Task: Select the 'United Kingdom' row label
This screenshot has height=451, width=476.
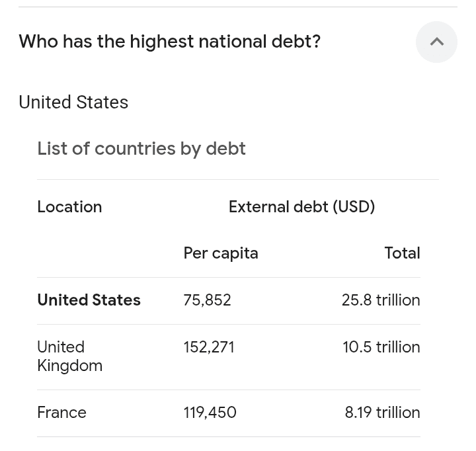Action: tap(70, 356)
